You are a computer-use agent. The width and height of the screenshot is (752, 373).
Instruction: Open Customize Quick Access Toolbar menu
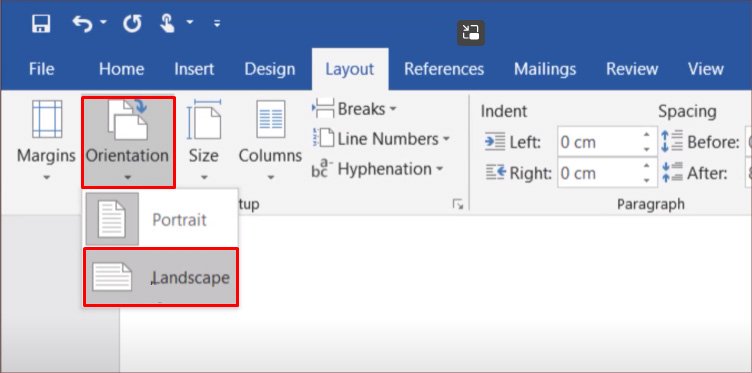point(217,23)
